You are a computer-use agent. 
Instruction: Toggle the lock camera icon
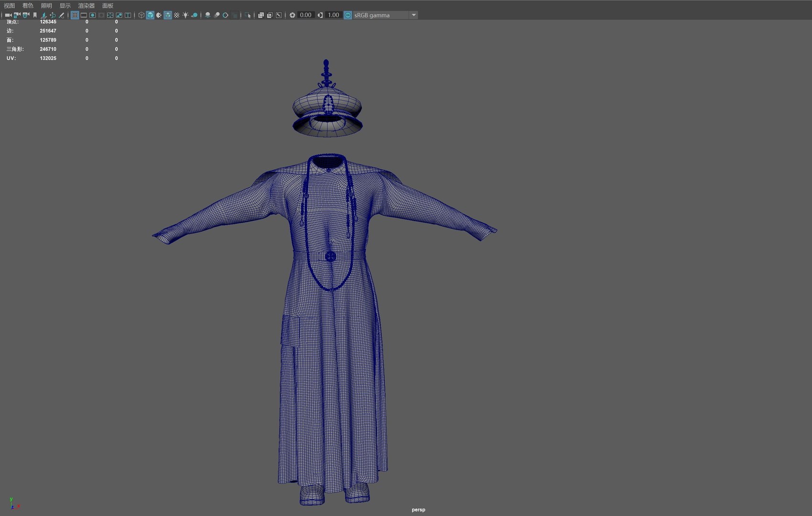tap(17, 15)
